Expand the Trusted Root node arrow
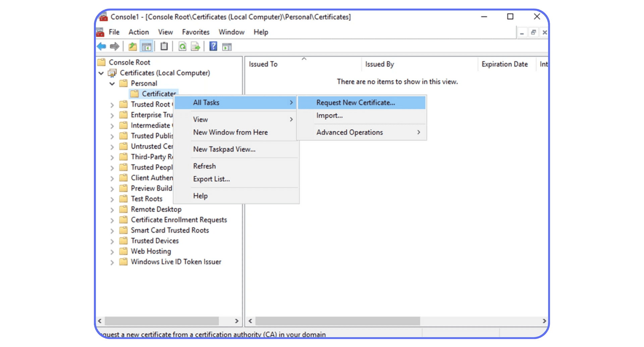The height and width of the screenshot is (347, 644). [112, 105]
